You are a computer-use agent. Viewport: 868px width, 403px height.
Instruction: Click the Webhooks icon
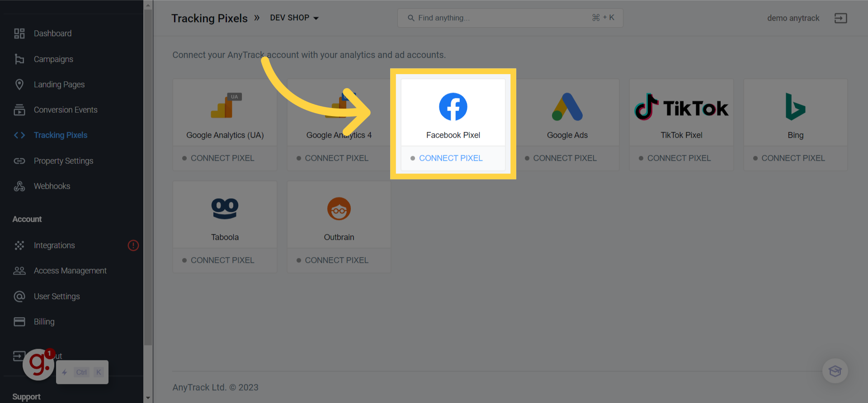click(19, 186)
